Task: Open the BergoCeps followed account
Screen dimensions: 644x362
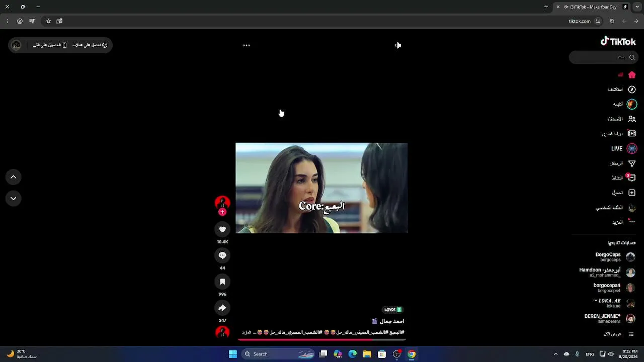Action: point(615,257)
